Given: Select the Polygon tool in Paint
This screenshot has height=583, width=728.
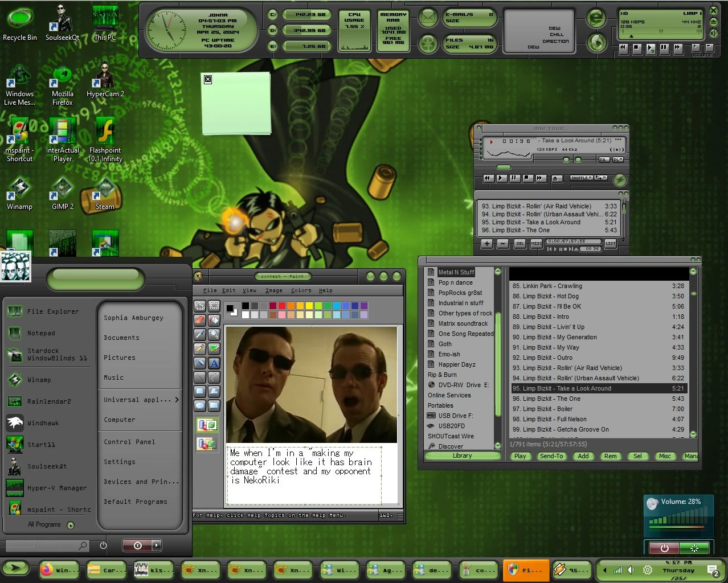Looking at the screenshot, I should [x=214, y=392].
